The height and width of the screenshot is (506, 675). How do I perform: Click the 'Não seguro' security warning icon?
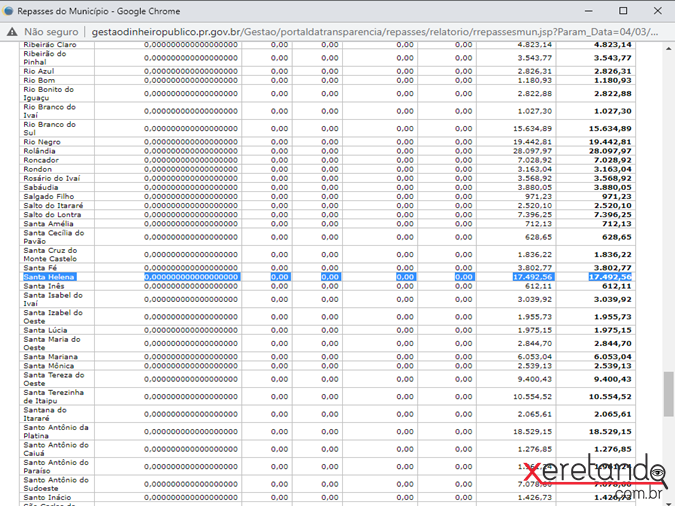pyautogui.click(x=13, y=31)
